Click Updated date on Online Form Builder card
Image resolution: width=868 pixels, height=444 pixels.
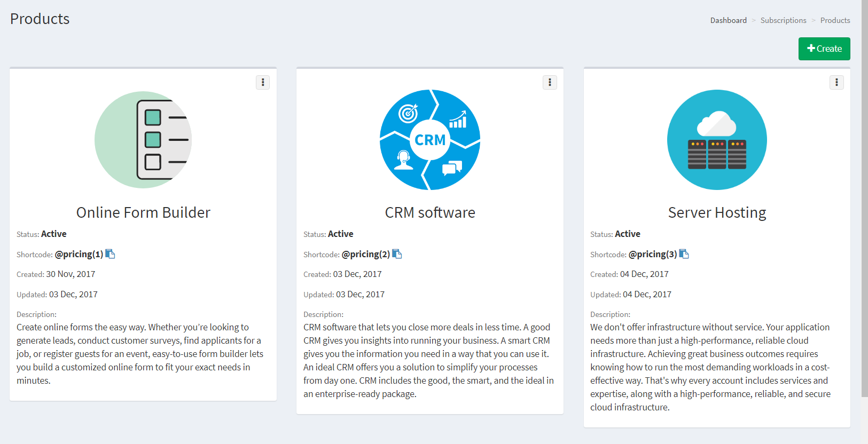[73, 295]
